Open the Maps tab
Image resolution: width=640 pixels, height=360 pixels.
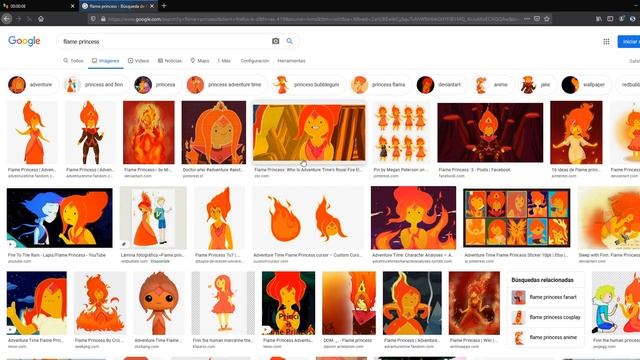point(200,61)
